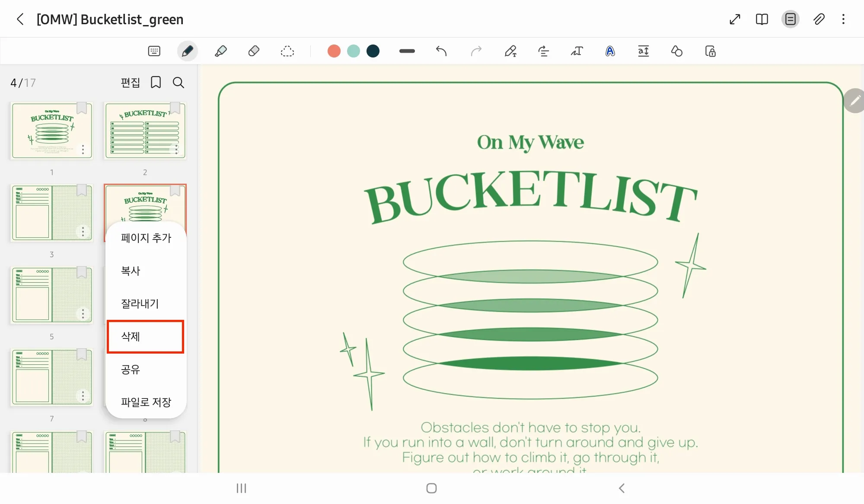Switch to keyboard text input mode
864x504 pixels.
(x=154, y=51)
